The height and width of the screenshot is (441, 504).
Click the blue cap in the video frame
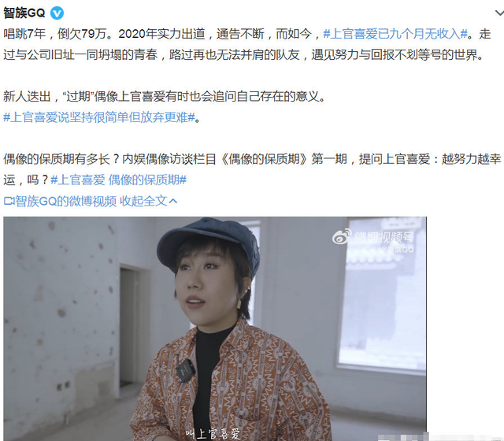pos(208,241)
